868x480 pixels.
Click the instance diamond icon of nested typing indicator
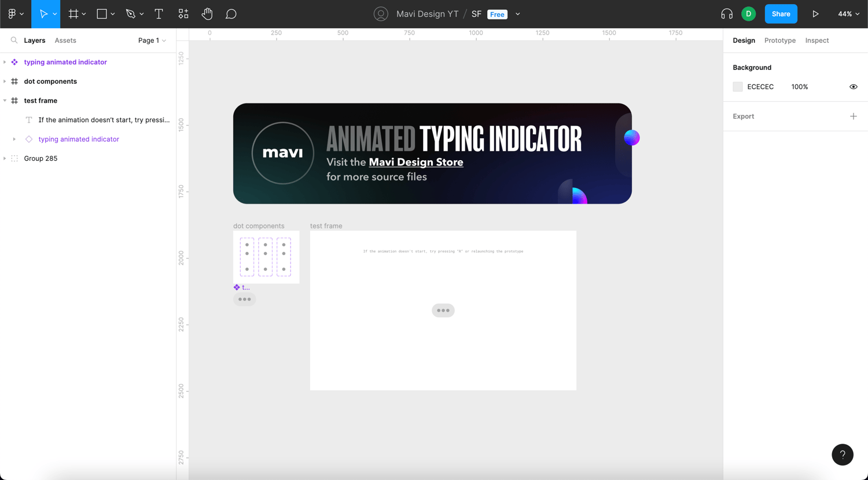tap(29, 139)
